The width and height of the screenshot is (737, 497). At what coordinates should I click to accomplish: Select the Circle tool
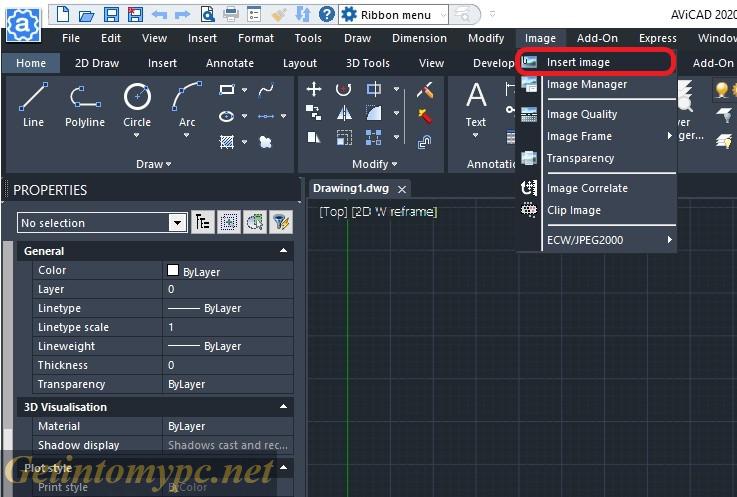point(137,104)
